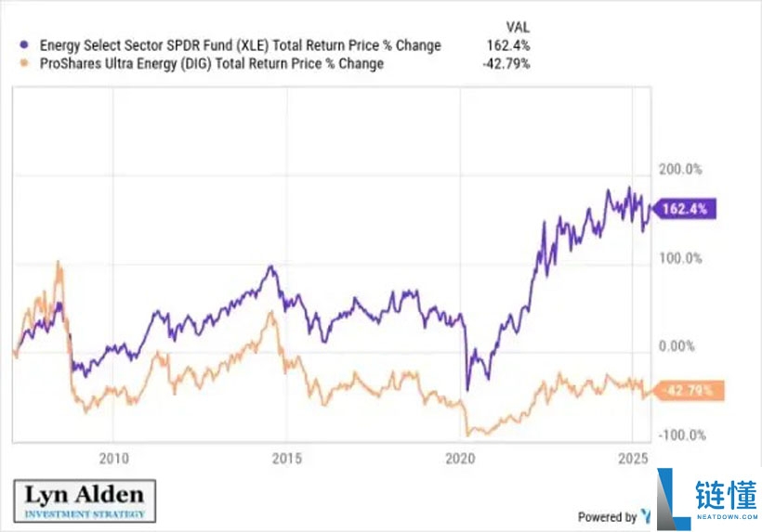This screenshot has height=532, width=762.
Task: Open the Lyn Alden Investment Strategy logo
Action: coord(85,500)
